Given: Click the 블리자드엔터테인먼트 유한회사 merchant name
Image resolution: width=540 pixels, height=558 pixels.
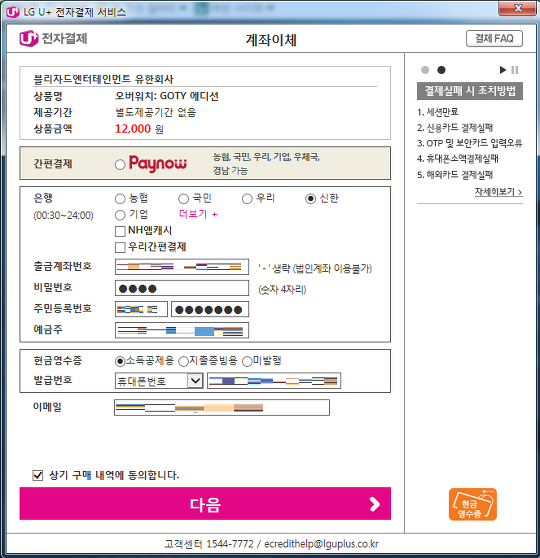Looking at the screenshot, I should point(103,79).
